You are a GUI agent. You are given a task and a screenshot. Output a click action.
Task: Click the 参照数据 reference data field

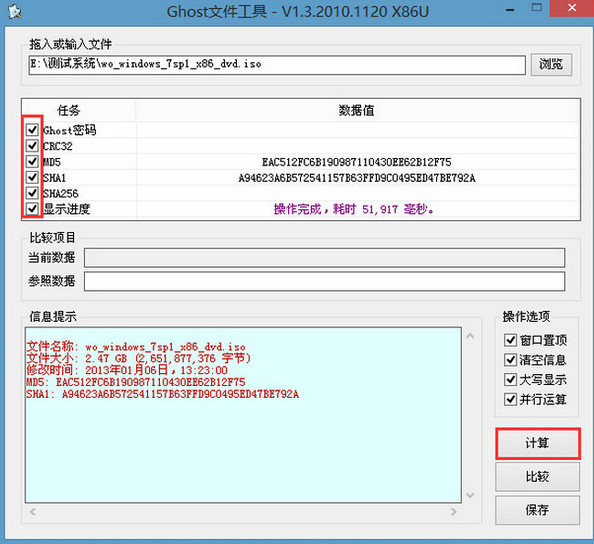tap(324, 281)
